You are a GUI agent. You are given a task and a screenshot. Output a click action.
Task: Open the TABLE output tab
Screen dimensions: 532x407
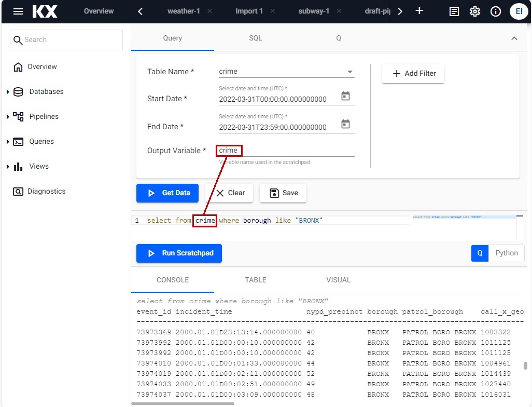click(256, 280)
